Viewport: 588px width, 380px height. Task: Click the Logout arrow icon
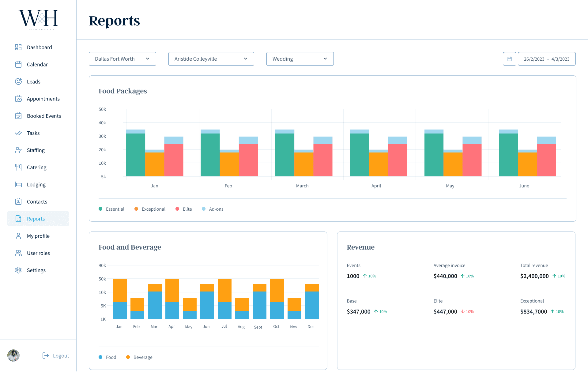click(46, 356)
